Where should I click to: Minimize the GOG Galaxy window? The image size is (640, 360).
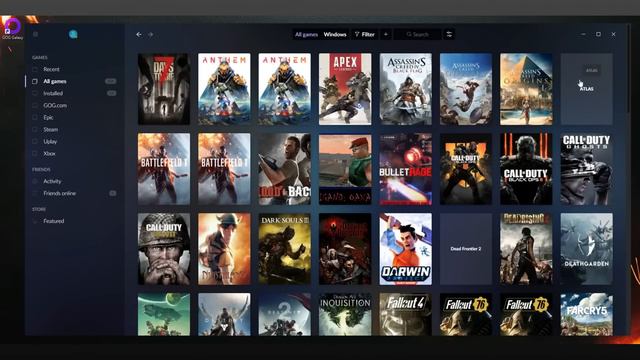(583, 34)
